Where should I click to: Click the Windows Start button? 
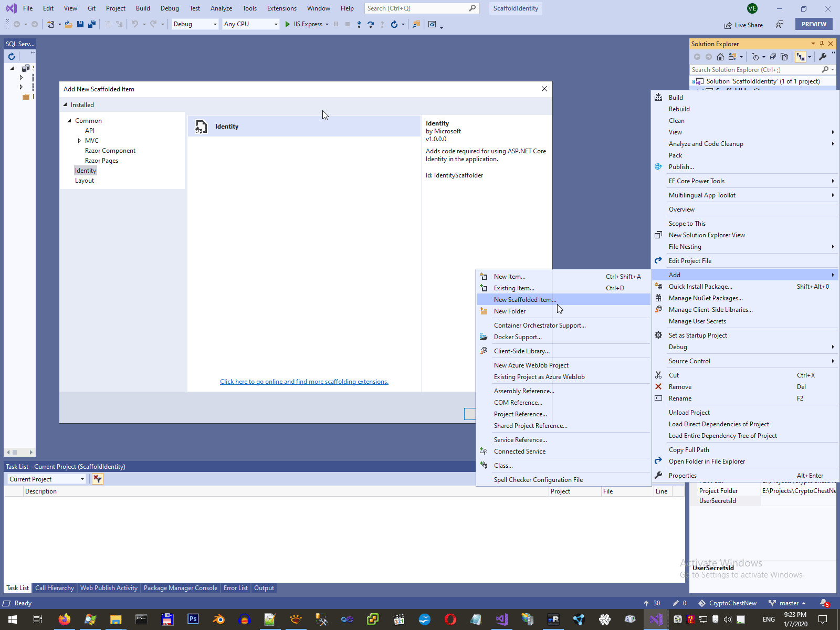13,619
